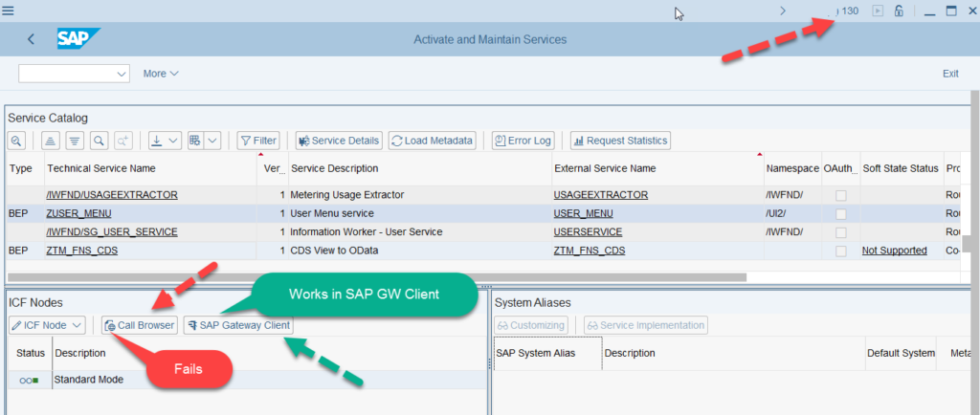Image resolution: width=980 pixels, height=415 pixels.
Task: Click the ICF node status traffic light
Action: tap(29, 380)
